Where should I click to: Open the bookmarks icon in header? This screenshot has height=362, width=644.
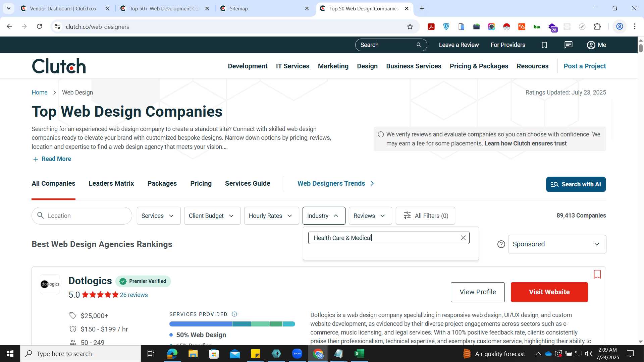pyautogui.click(x=544, y=45)
